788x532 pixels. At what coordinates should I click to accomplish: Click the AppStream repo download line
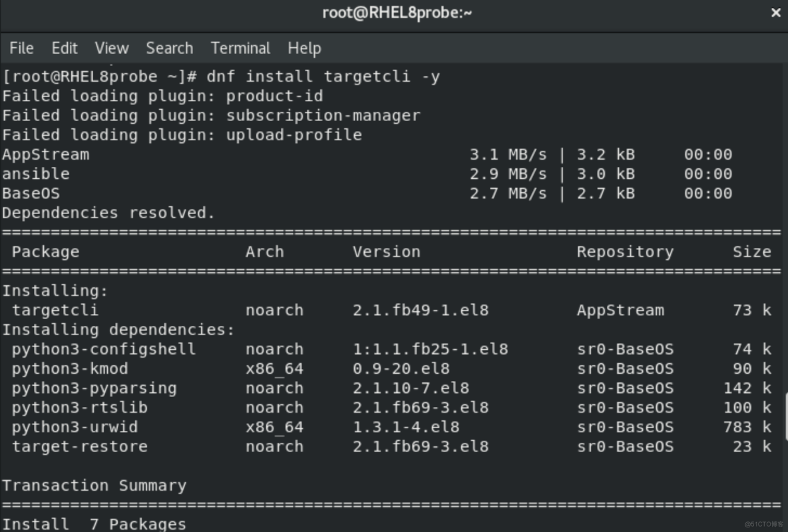(x=367, y=155)
